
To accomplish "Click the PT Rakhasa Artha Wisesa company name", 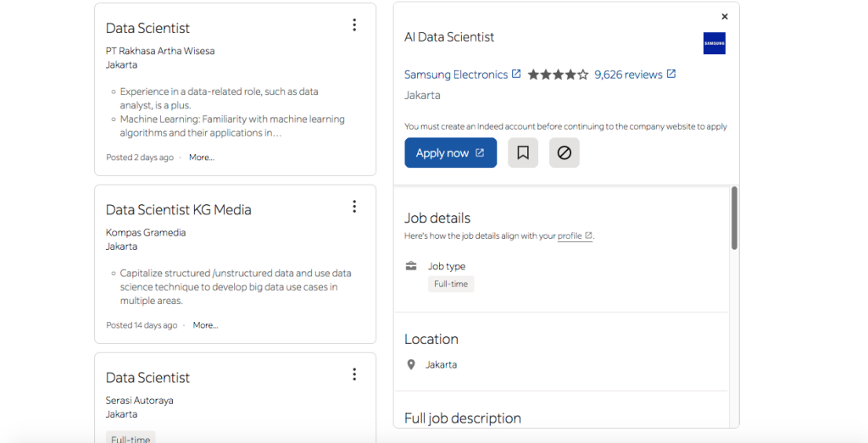I will (160, 51).
